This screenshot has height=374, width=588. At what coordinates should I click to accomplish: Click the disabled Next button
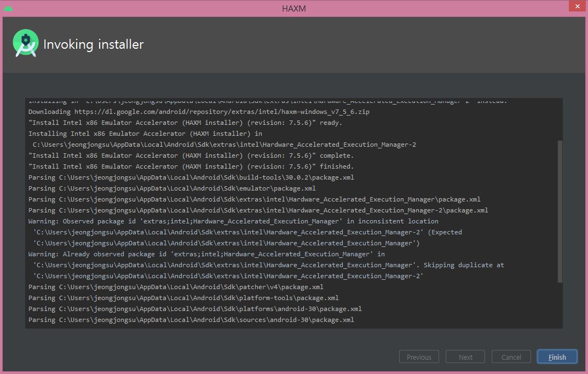coord(465,356)
